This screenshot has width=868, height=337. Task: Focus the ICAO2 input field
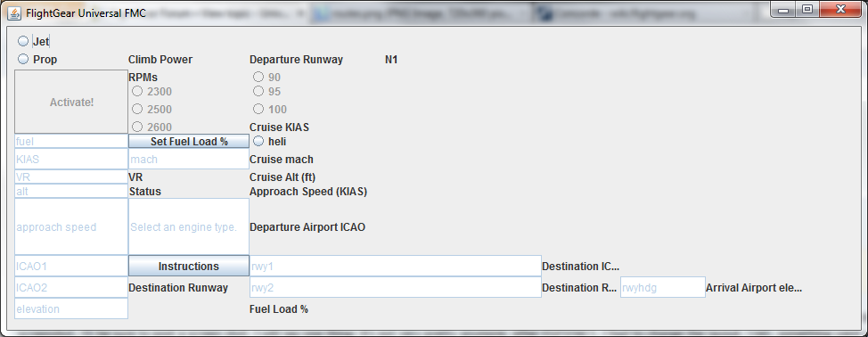point(71,288)
